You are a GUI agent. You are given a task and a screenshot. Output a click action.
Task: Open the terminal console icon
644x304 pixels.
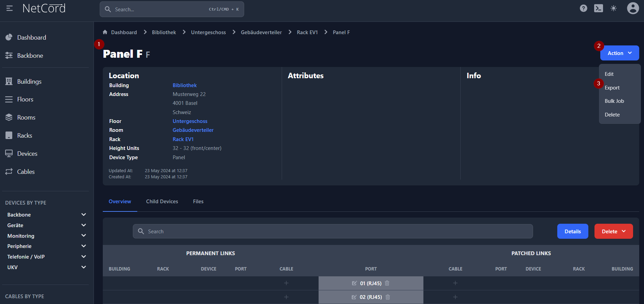click(x=599, y=9)
